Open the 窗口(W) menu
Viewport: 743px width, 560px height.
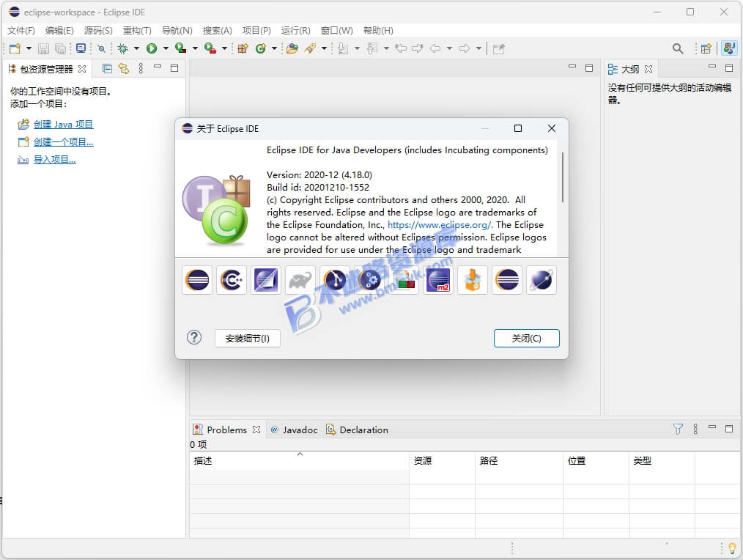tap(337, 30)
